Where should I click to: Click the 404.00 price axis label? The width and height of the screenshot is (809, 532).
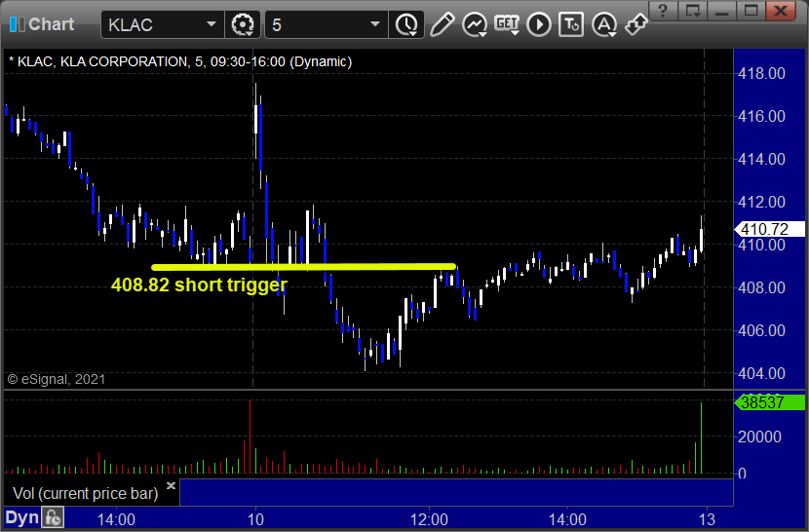(761, 373)
